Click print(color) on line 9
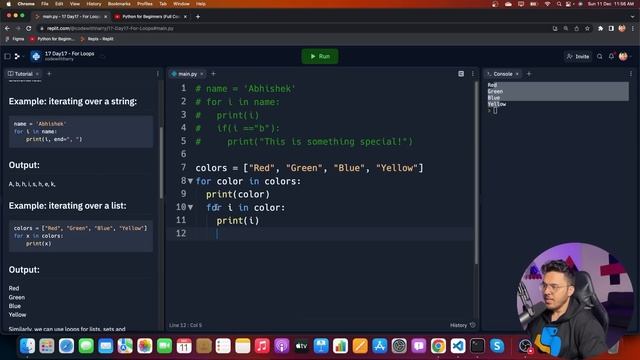 point(238,194)
